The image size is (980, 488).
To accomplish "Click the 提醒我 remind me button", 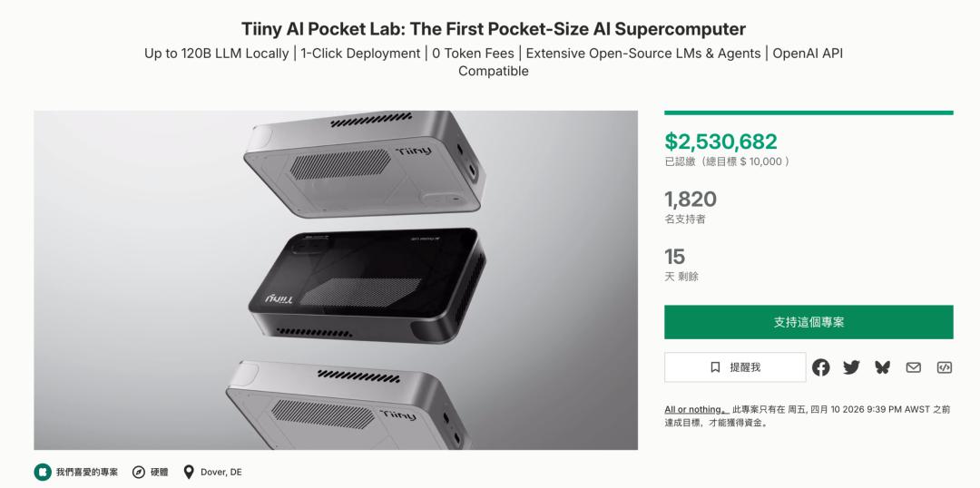I will pyautogui.click(x=735, y=367).
